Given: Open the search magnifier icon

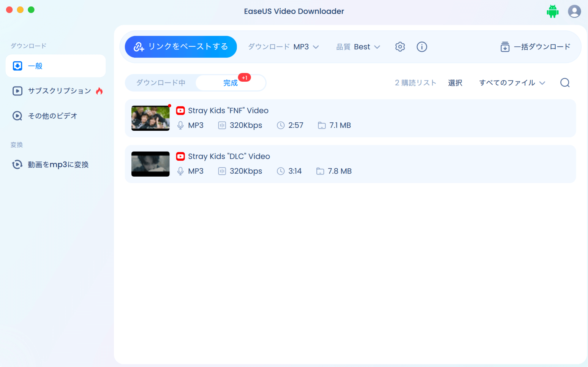Looking at the screenshot, I should coord(565,82).
